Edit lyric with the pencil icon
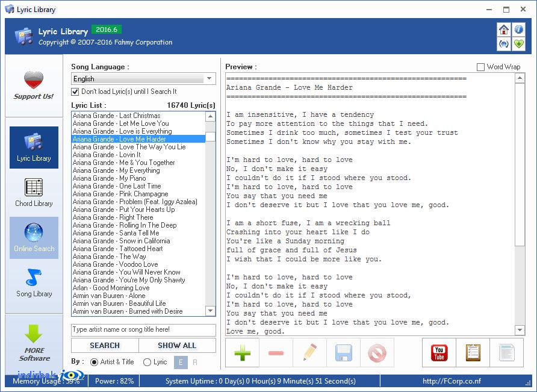Screen dimensions: 537x392 (x=310, y=353)
